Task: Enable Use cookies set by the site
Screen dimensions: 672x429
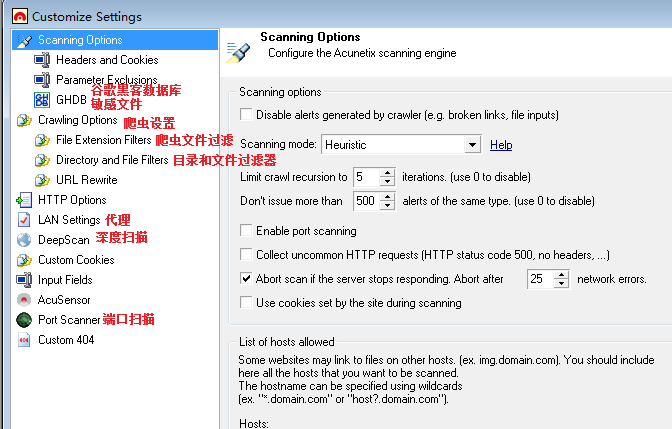Action: [246, 302]
